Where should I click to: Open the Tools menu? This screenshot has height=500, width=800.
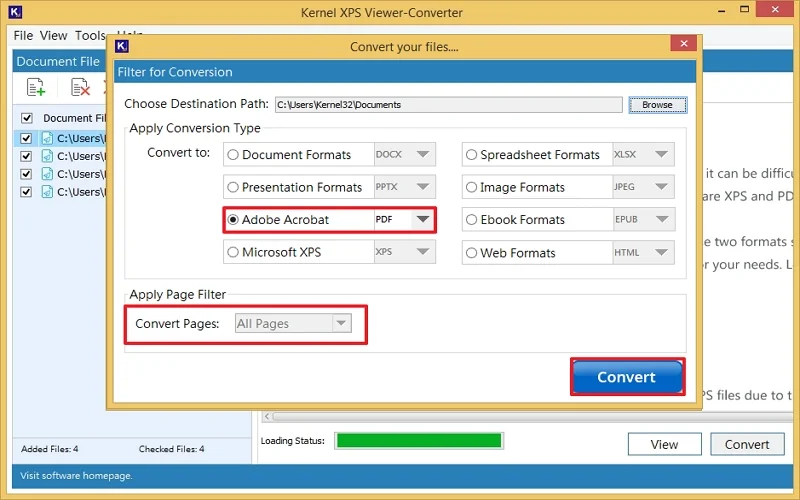pos(90,36)
